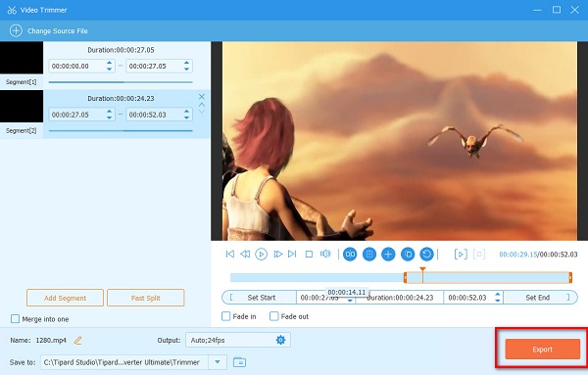Click the Split segment icon

click(x=350, y=255)
